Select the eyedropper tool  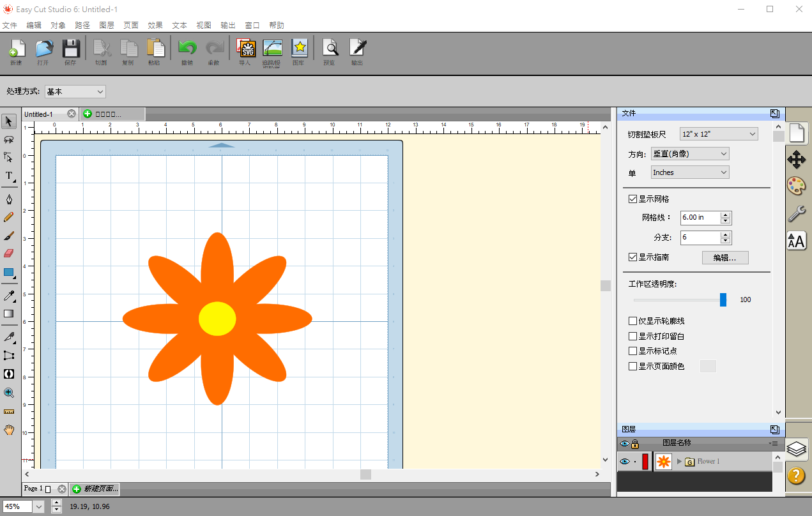pyautogui.click(x=9, y=295)
